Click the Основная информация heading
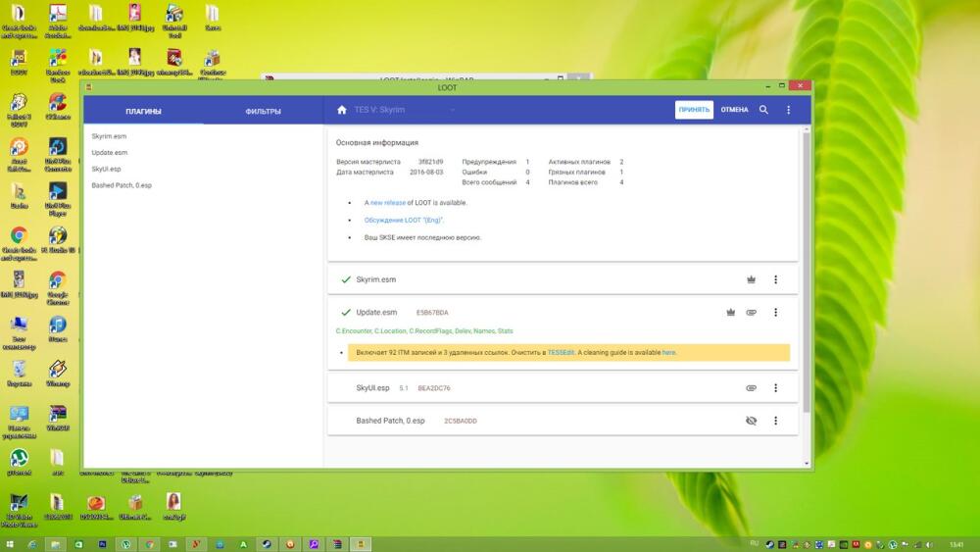Viewport: 980px width, 552px height. click(377, 142)
